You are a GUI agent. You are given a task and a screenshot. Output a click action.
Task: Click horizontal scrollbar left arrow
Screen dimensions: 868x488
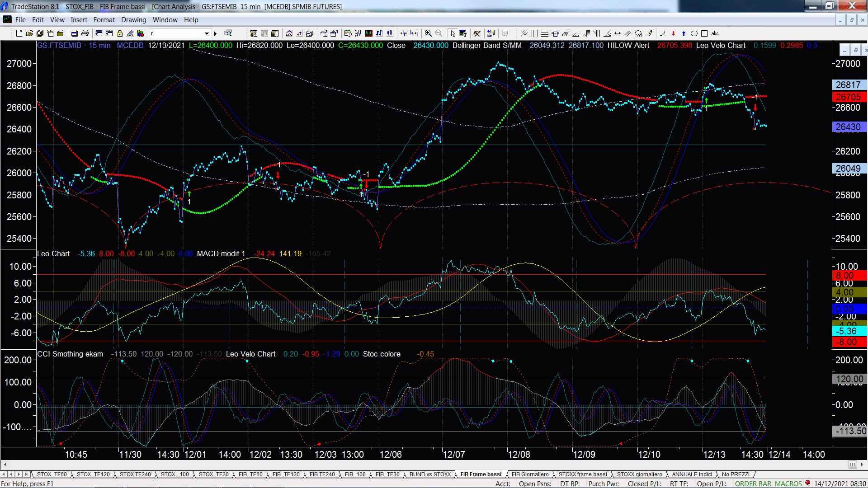(x=5, y=465)
